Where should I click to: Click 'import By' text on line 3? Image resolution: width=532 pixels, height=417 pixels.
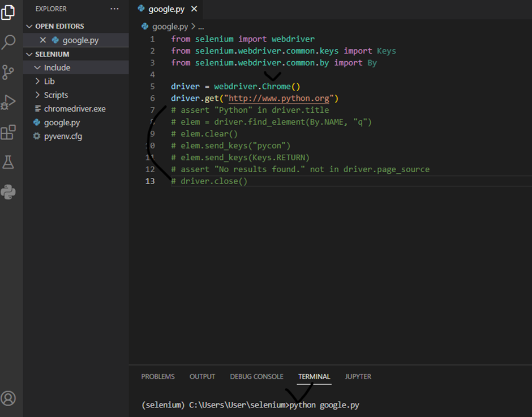(x=355, y=63)
